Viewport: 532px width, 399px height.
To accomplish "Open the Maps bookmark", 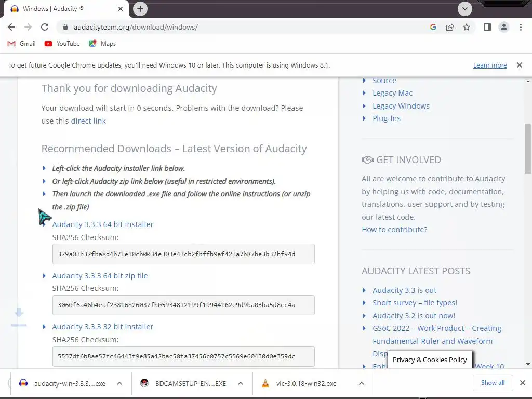I will click(x=102, y=44).
